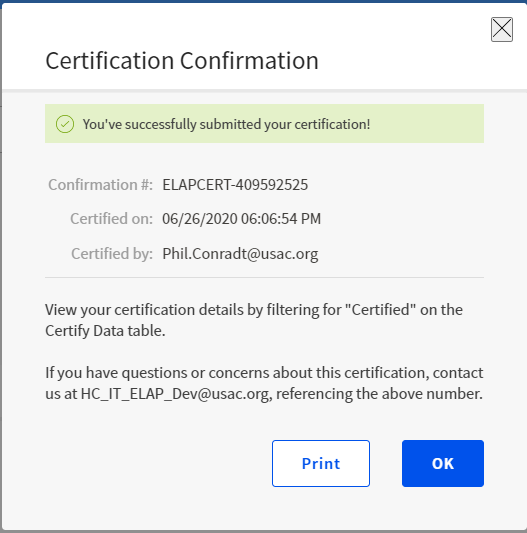The image size is (527, 533).
Task: Click the phrase referencing the above number
Action: [x=379, y=394]
